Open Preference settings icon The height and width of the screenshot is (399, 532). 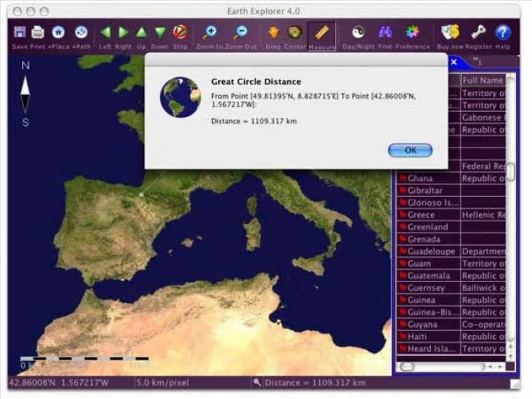(412, 32)
